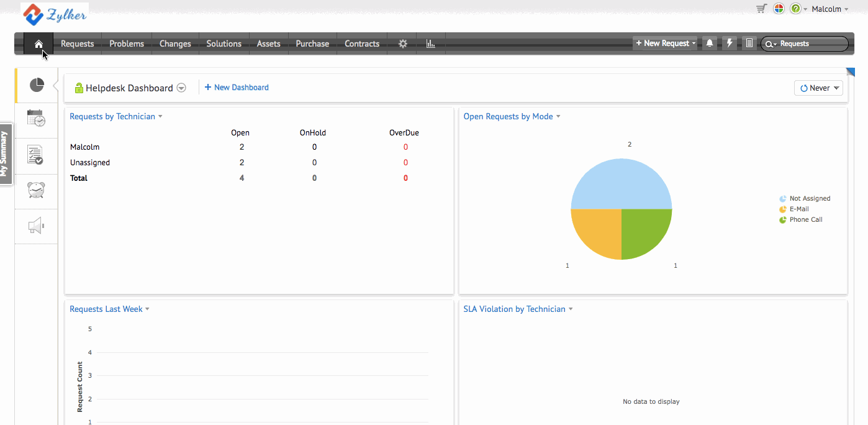Viewport: 868px width, 425px height.
Task: Click the notifications bell icon
Action: coord(710,43)
